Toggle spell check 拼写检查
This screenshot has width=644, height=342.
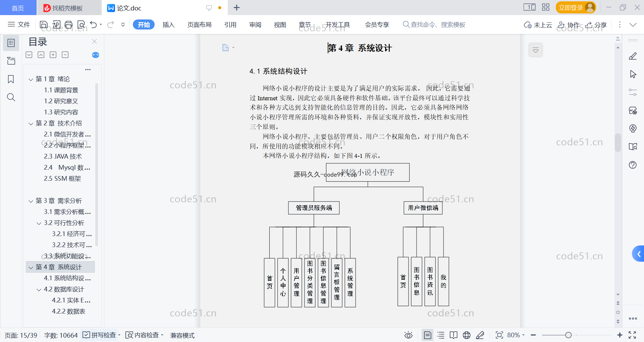click(101, 335)
